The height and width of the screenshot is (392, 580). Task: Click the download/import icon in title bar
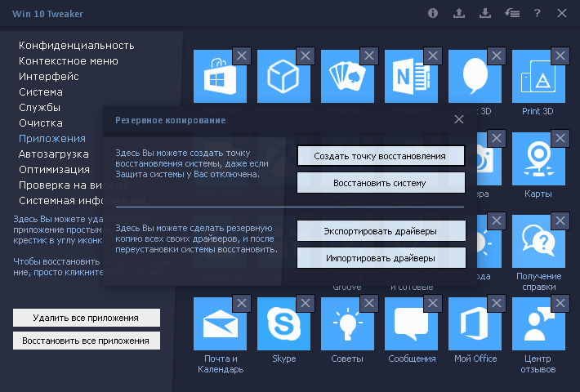tap(485, 13)
